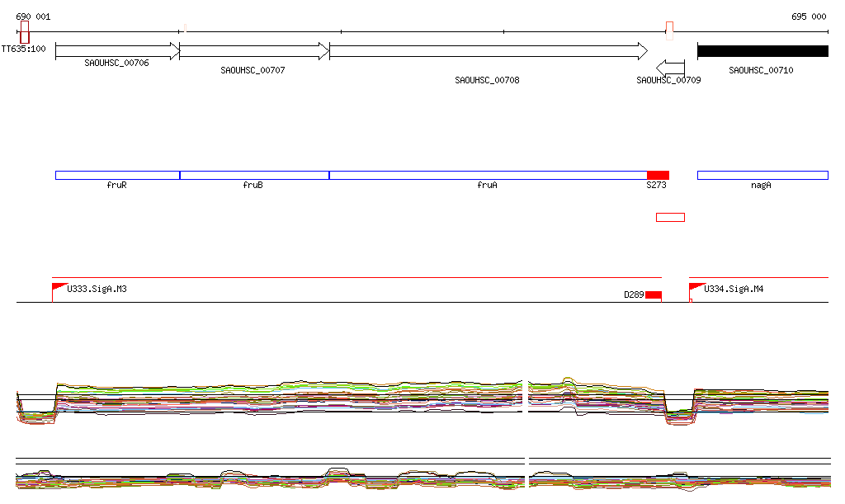Click the red S273 segment block
The image size is (845, 504).
[658, 175]
